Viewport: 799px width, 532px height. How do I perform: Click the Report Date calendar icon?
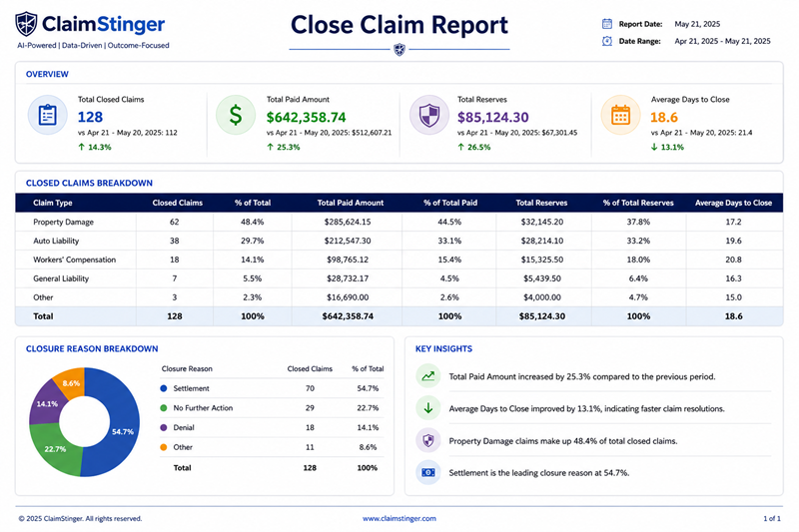click(x=607, y=23)
